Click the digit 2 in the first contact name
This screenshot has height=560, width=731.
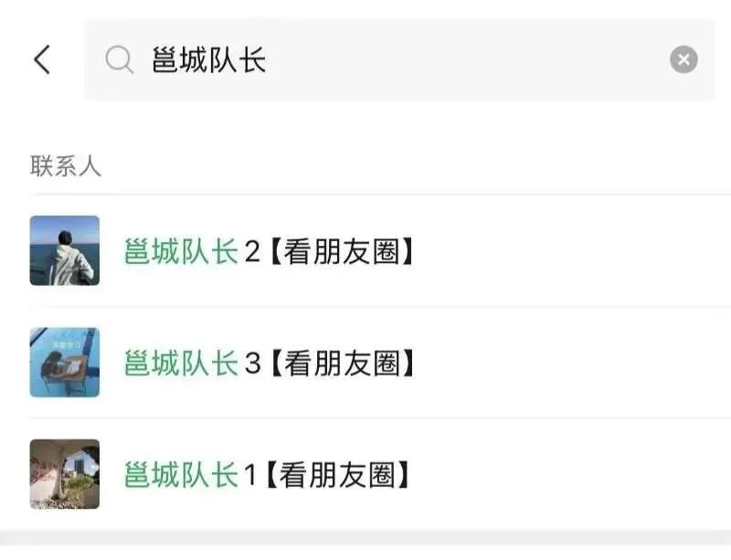click(x=252, y=252)
